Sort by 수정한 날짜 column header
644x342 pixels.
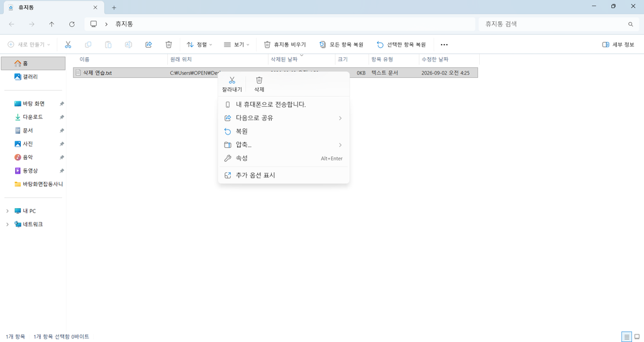[x=449, y=60]
